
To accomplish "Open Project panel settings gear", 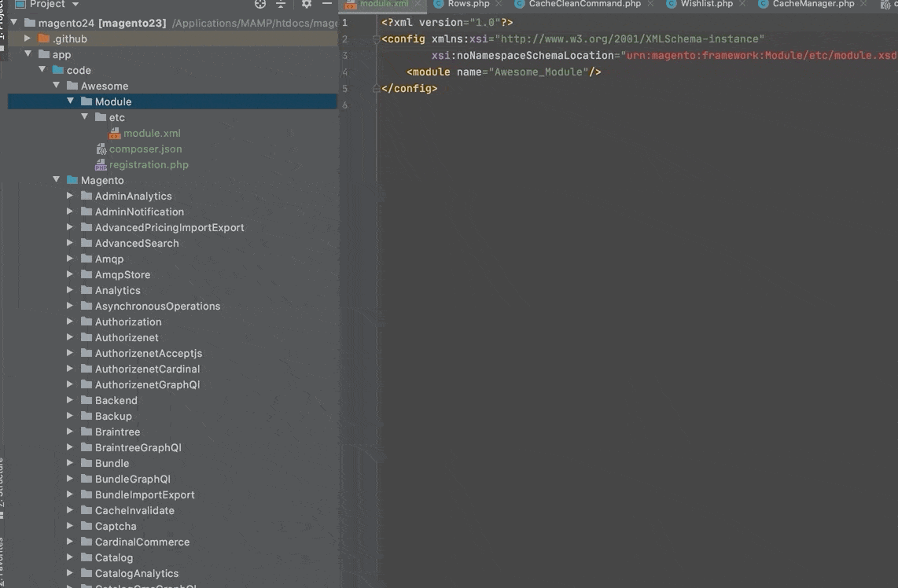I will [x=307, y=4].
